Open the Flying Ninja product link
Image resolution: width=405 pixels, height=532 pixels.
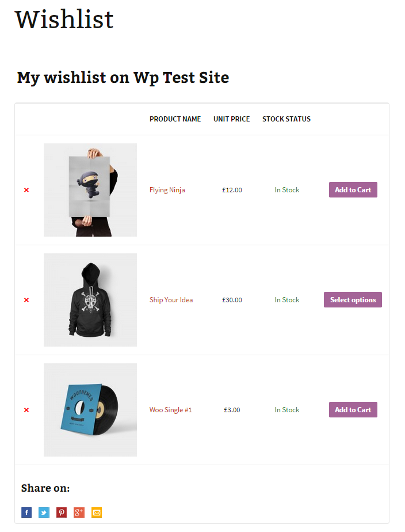167,190
